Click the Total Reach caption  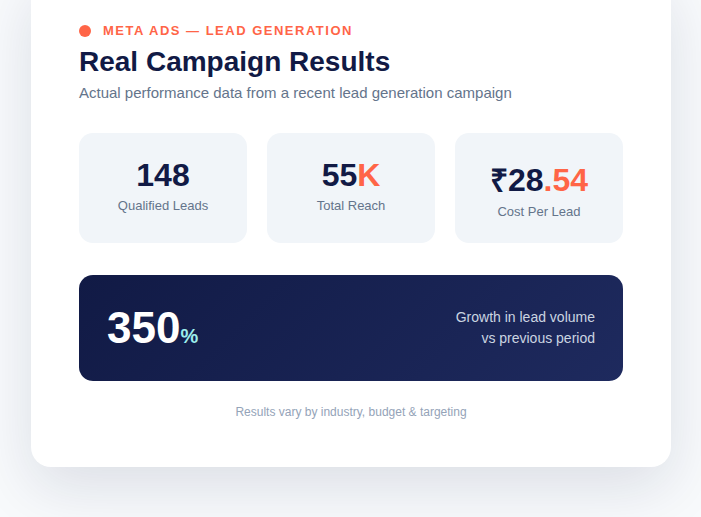click(x=351, y=206)
